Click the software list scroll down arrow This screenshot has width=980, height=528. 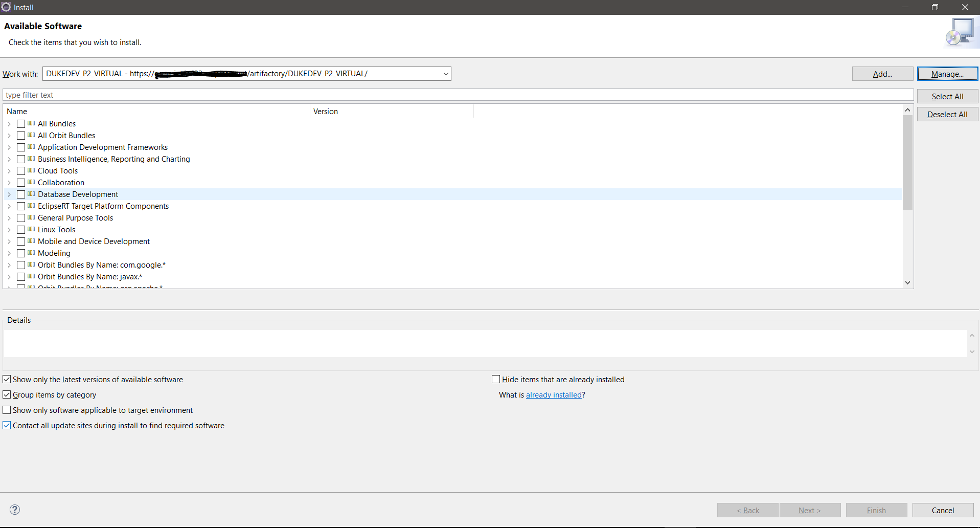[x=907, y=282]
